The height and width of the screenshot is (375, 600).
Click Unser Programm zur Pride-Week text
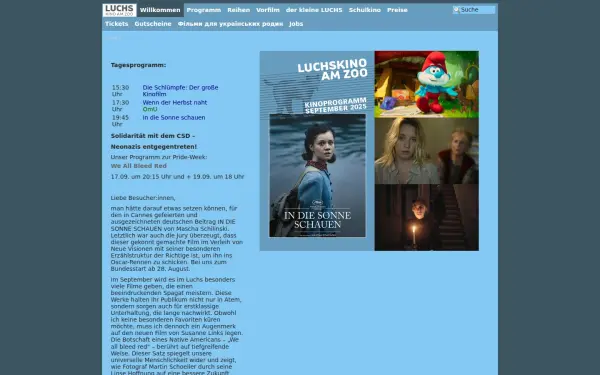159,157
